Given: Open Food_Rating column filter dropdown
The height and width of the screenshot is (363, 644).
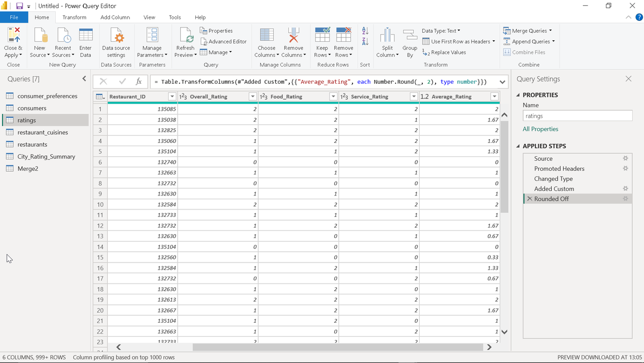Looking at the screenshot, I should point(333,97).
